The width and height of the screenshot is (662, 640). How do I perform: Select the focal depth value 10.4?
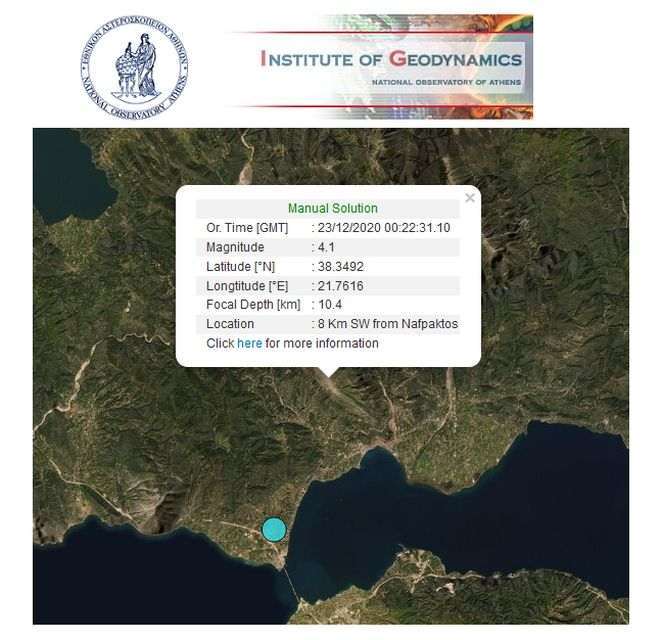tap(332, 305)
